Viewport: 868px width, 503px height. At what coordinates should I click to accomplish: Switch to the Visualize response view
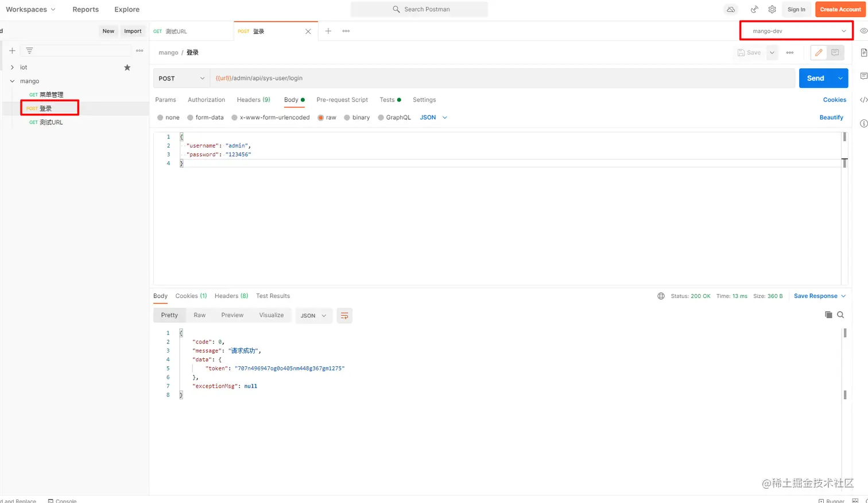[x=272, y=315]
